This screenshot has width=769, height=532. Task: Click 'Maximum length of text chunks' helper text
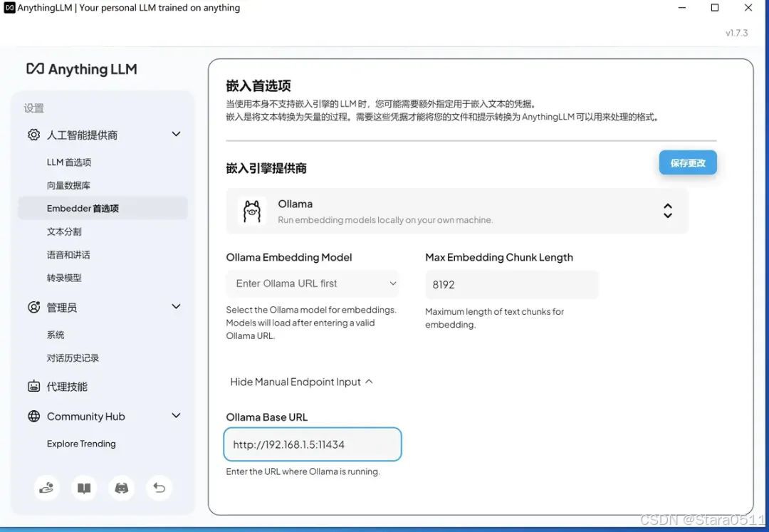494,318
